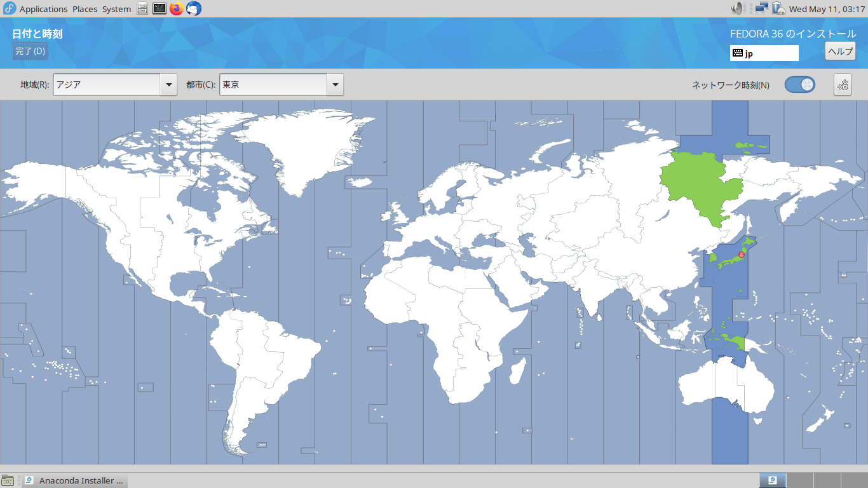Viewport: 868px width, 488px height.
Task: Click the Fedora logo in the top panel
Action: 10,9
